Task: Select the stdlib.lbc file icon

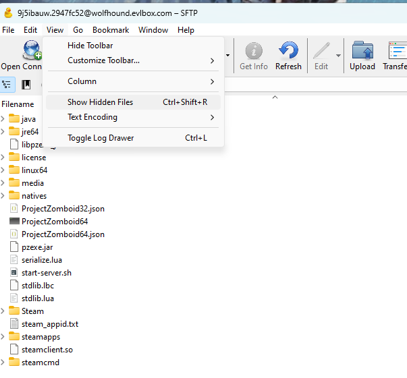Action: tap(14, 285)
